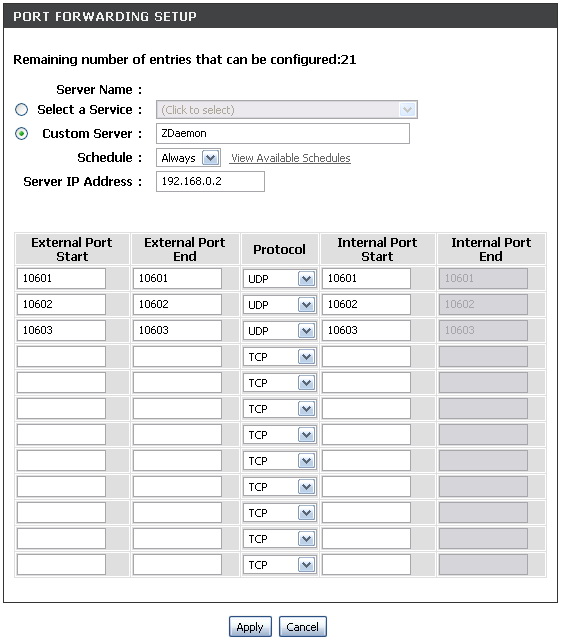562x644 pixels.
Task: Click the last row Internal Port Start field
Action: 366,564
